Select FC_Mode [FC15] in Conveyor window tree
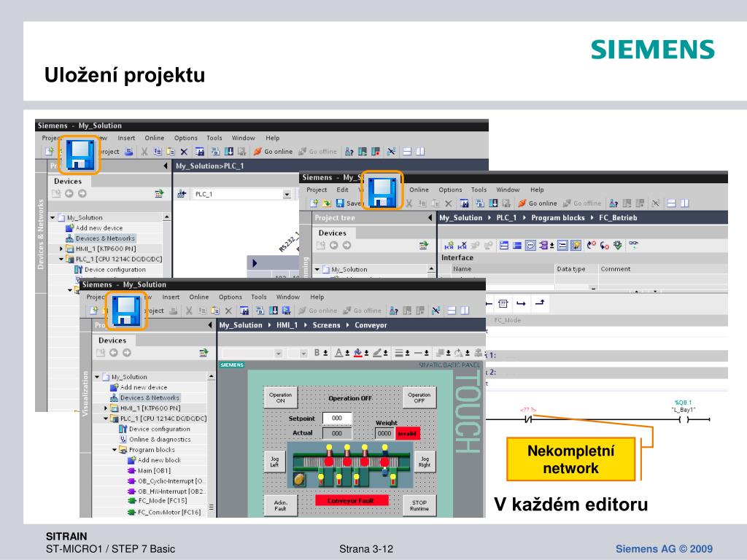The width and height of the screenshot is (747, 560). point(158,500)
